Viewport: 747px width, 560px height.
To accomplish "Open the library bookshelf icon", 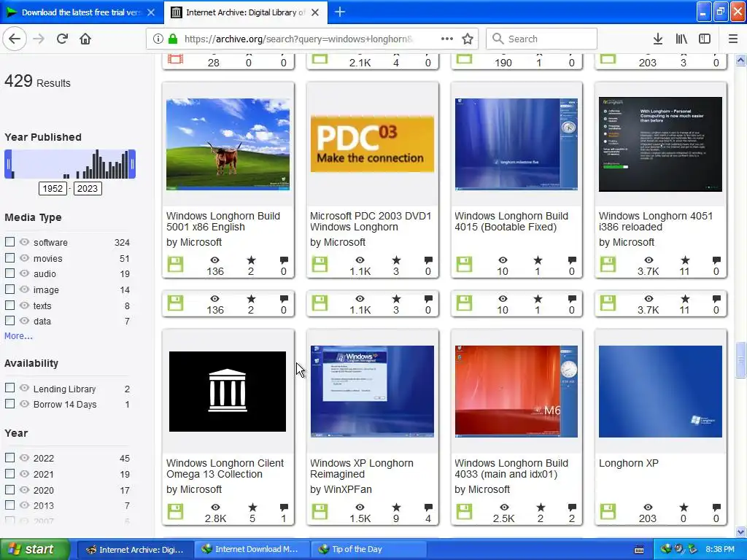I will [681, 39].
